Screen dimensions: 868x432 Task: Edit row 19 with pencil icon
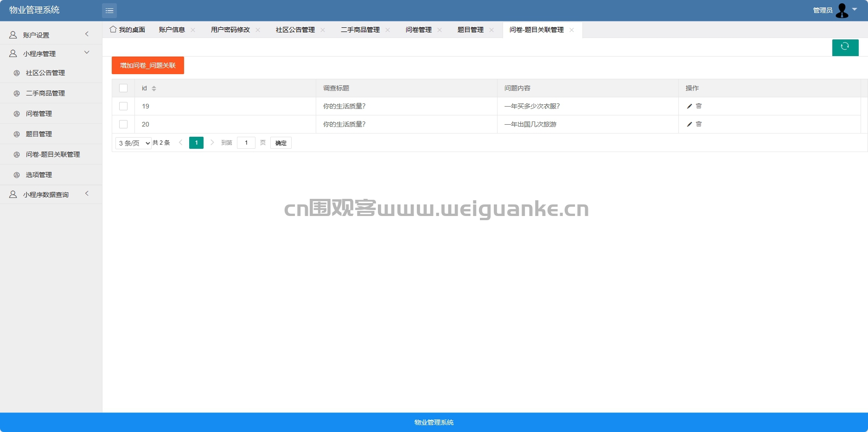point(689,106)
